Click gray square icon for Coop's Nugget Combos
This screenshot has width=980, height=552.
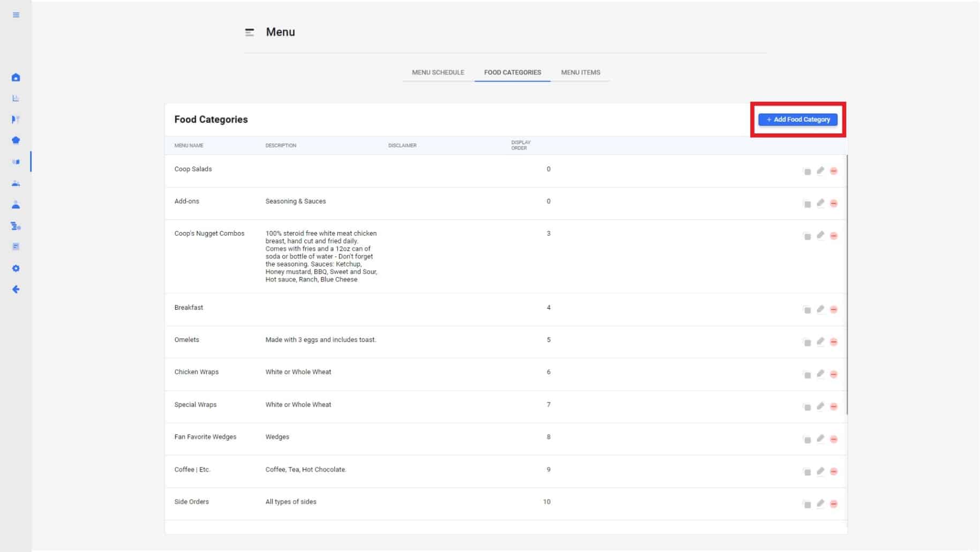coord(807,236)
